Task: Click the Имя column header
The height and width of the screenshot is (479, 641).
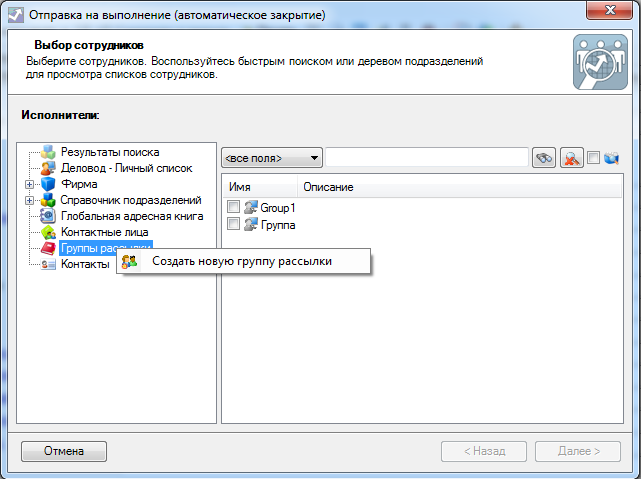Action: click(x=240, y=187)
